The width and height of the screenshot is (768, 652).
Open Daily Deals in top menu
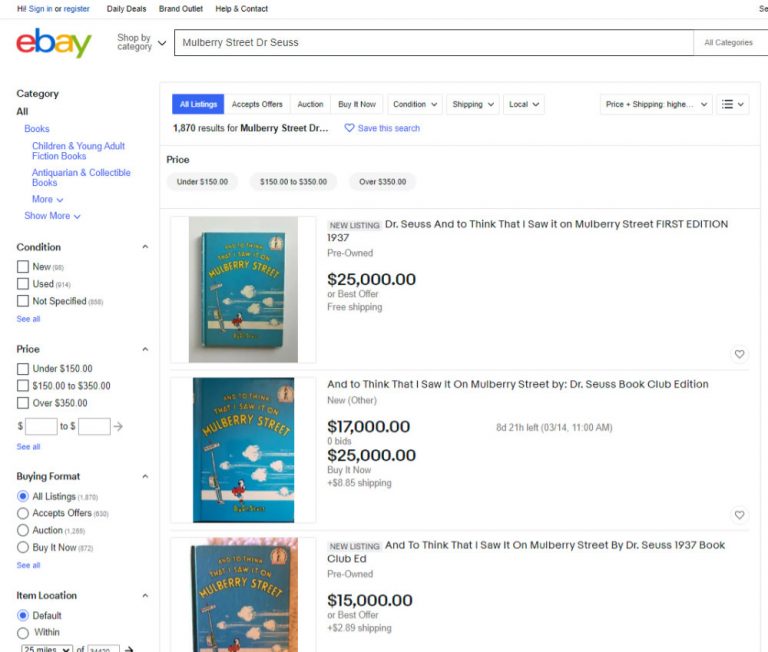point(126,9)
